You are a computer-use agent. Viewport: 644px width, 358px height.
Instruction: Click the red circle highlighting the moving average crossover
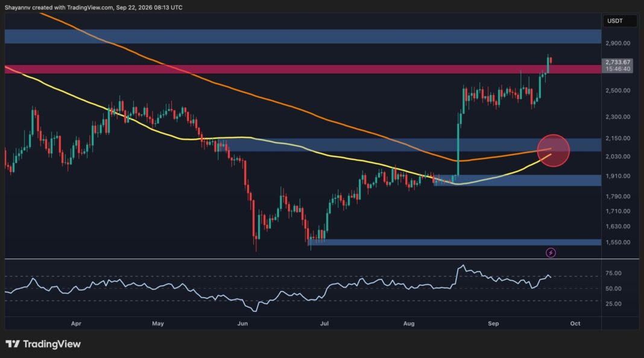[553, 151]
